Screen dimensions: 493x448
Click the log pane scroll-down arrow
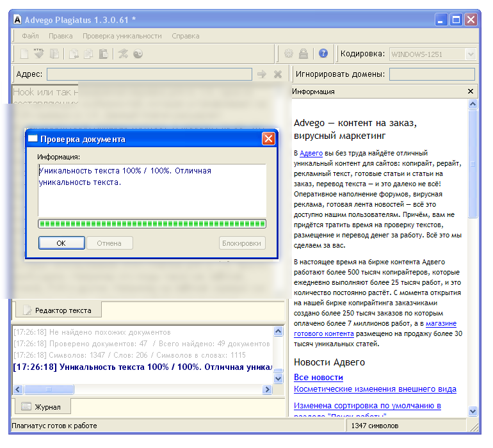click(x=279, y=378)
